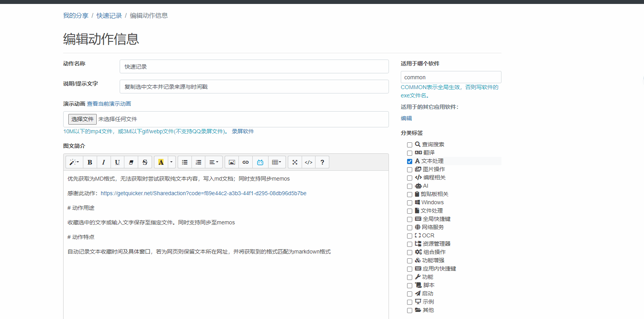Open the 查看当前演示动画 link
Image resolution: width=644 pixels, height=319 pixels.
click(x=109, y=104)
